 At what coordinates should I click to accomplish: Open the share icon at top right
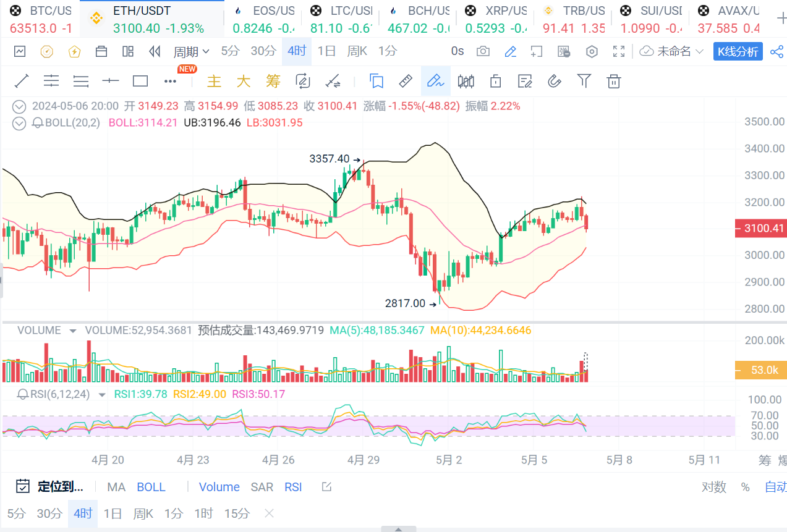[x=776, y=51]
